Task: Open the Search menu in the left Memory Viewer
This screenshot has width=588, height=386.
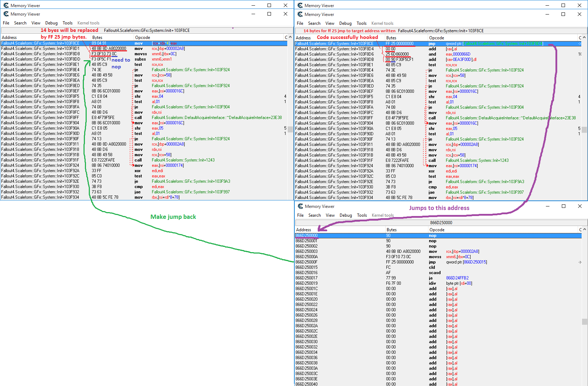Action: [20, 23]
